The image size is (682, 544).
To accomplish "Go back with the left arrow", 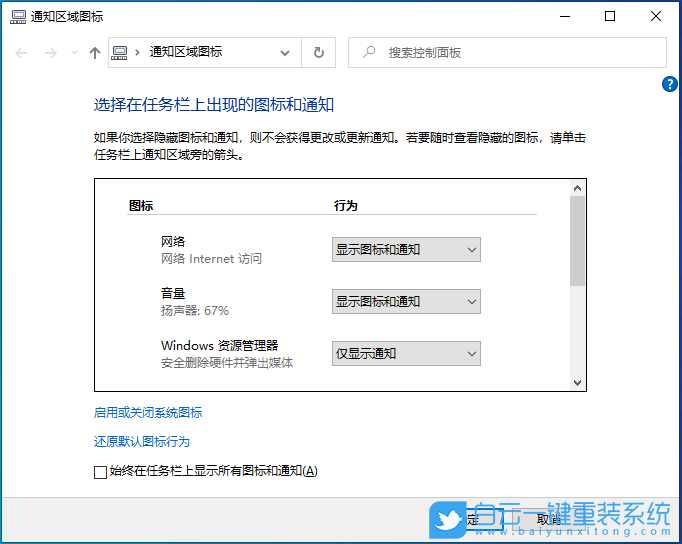I will point(21,53).
